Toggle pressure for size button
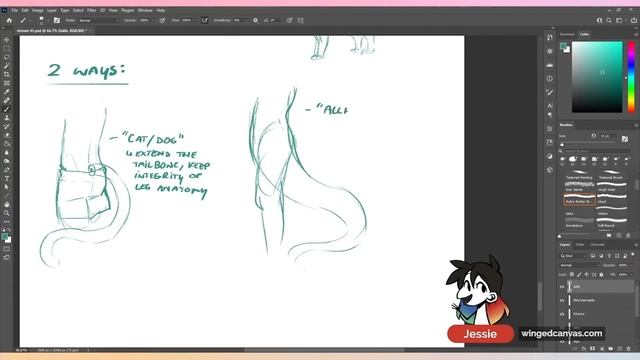The width and height of the screenshot is (640, 360). coord(289,20)
